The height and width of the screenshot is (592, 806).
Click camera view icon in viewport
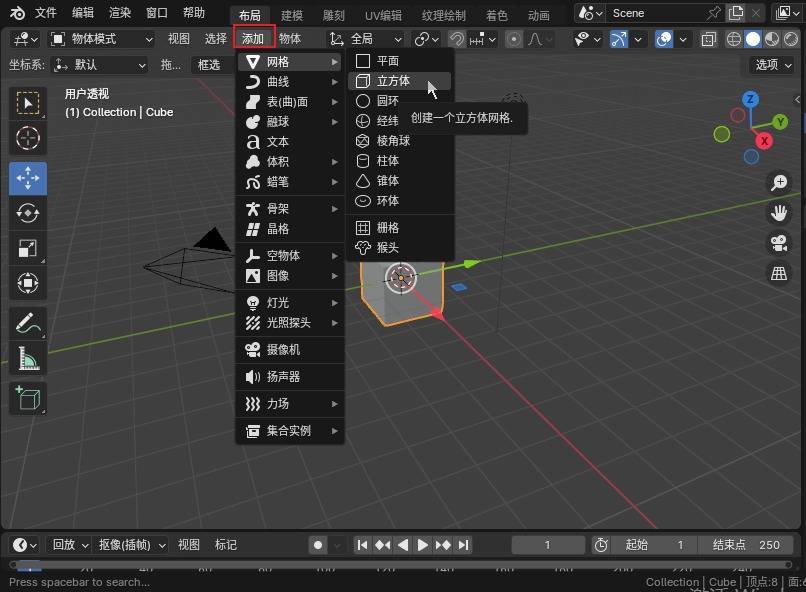pyautogui.click(x=778, y=243)
